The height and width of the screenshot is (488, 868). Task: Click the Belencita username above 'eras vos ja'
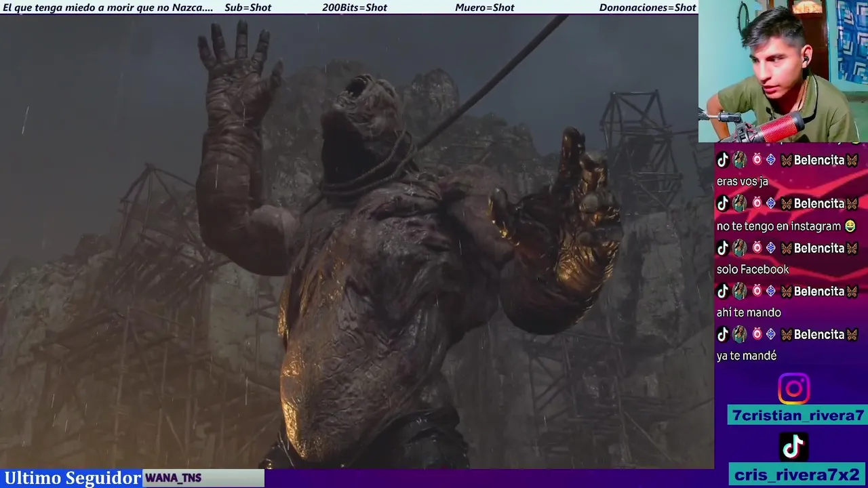click(x=819, y=160)
